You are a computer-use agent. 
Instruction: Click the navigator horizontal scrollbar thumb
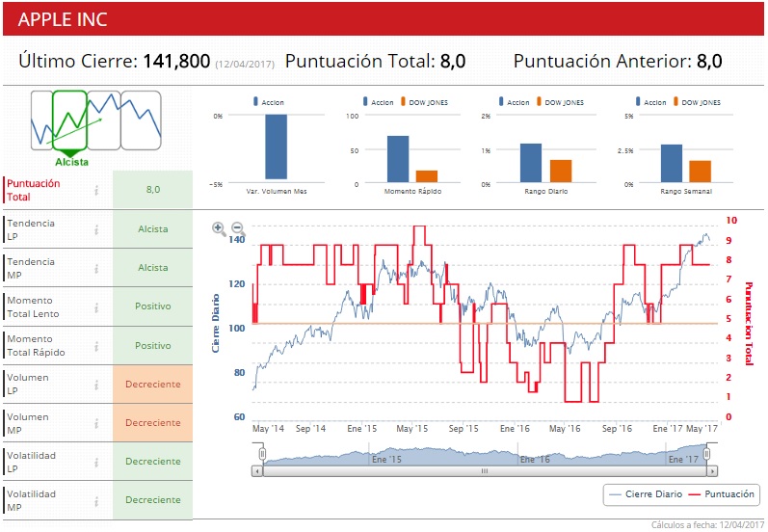pyautogui.click(x=485, y=471)
